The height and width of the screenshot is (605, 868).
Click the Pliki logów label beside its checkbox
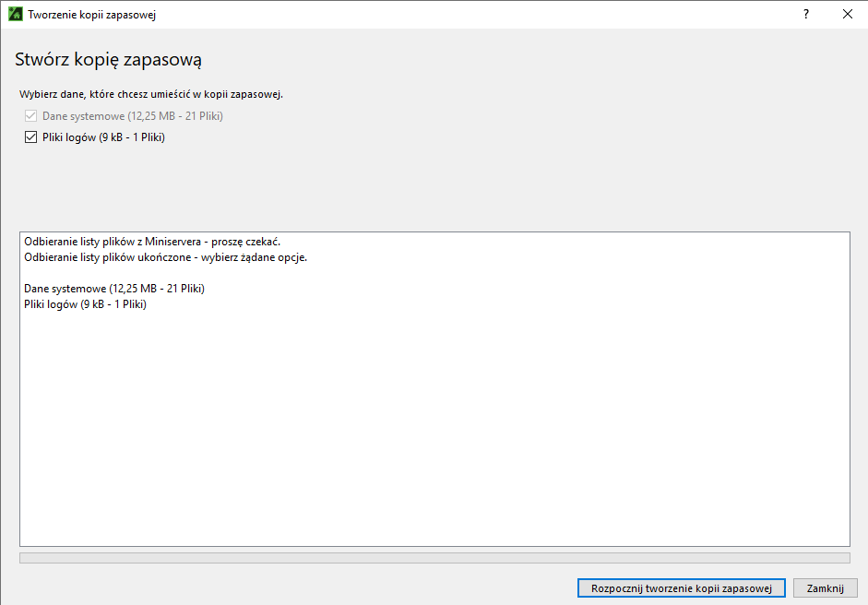click(103, 137)
